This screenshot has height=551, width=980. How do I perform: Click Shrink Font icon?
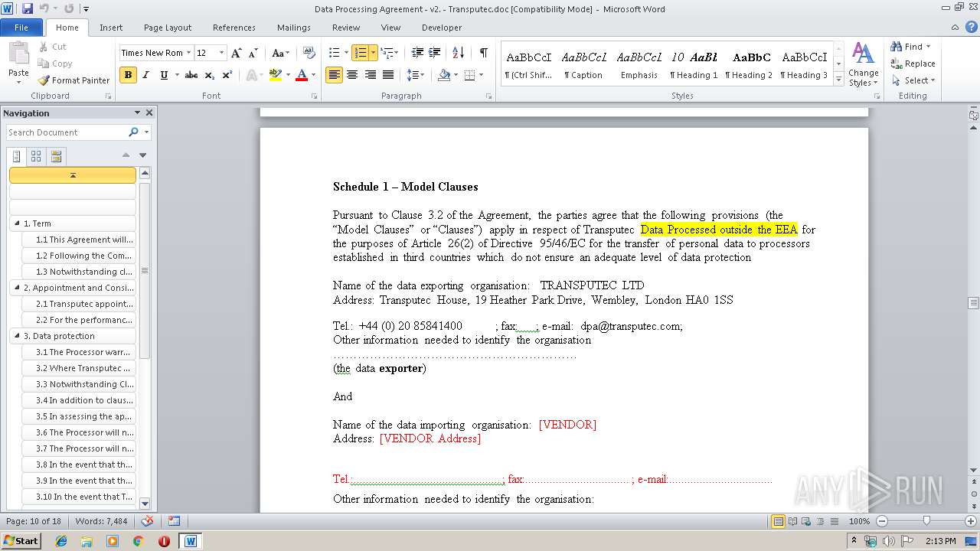253,53
